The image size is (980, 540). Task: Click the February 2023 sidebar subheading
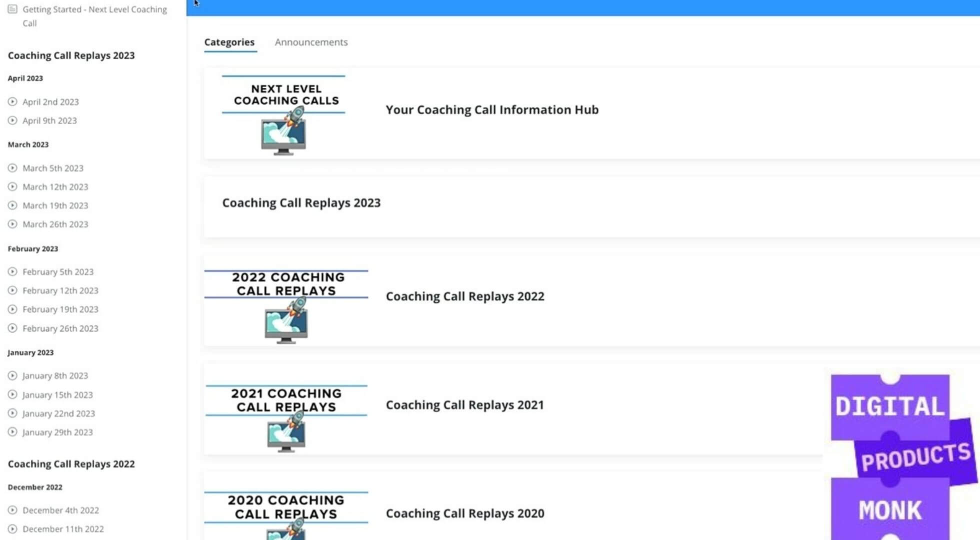pos(33,248)
